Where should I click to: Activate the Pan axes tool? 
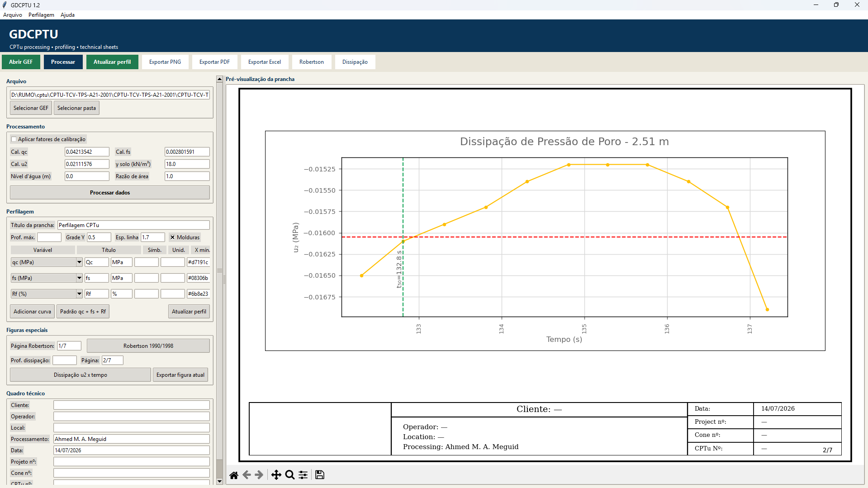click(276, 475)
